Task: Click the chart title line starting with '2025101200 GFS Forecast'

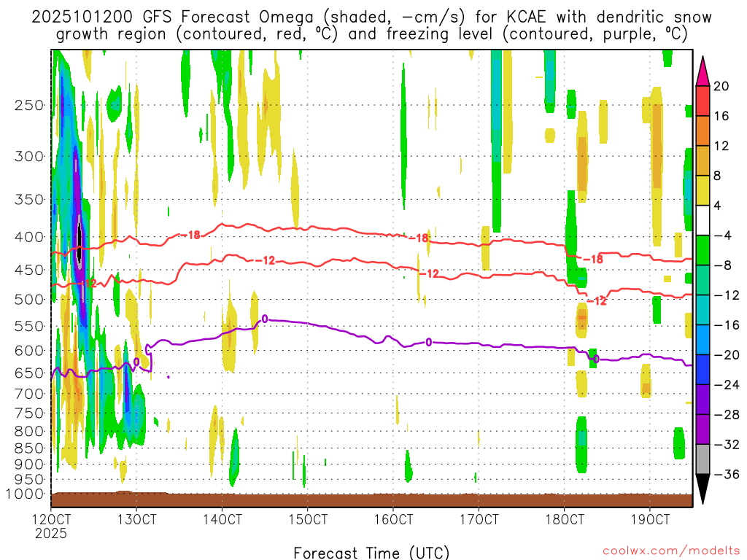Action: click(x=371, y=17)
